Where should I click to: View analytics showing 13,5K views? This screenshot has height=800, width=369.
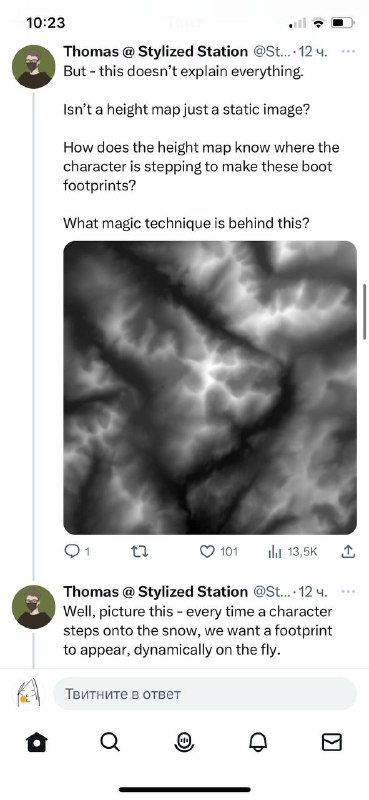(x=292, y=552)
